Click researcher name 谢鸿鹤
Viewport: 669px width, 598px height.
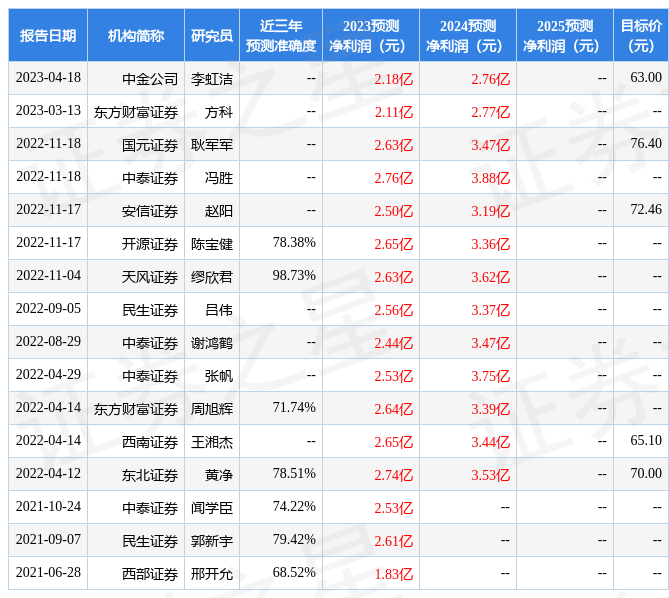tap(212, 343)
